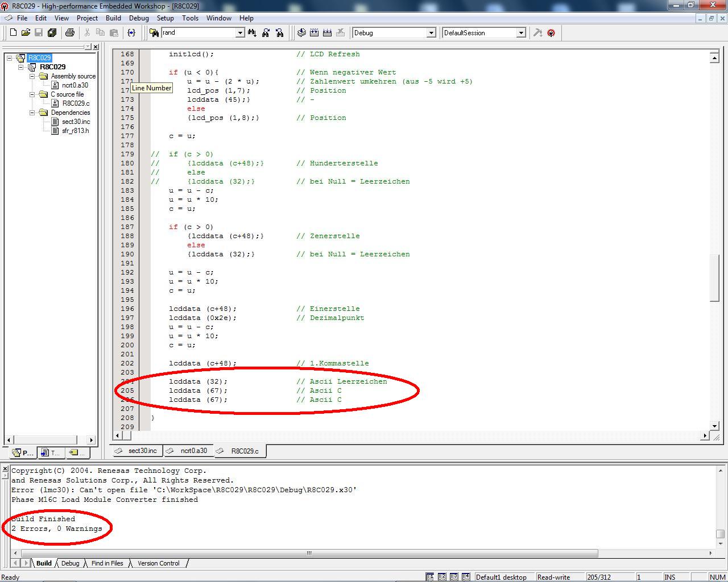
Task: Open the Tools menu
Action: pos(190,18)
